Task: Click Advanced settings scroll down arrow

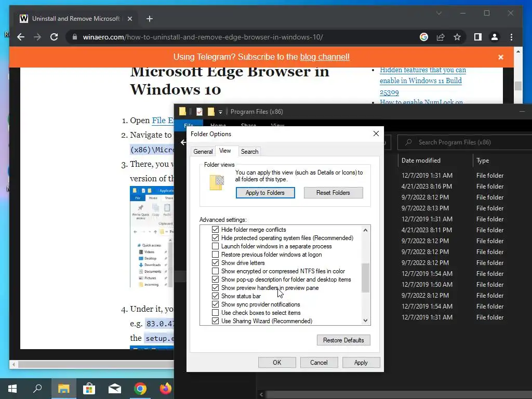Action: pyautogui.click(x=365, y=321)
